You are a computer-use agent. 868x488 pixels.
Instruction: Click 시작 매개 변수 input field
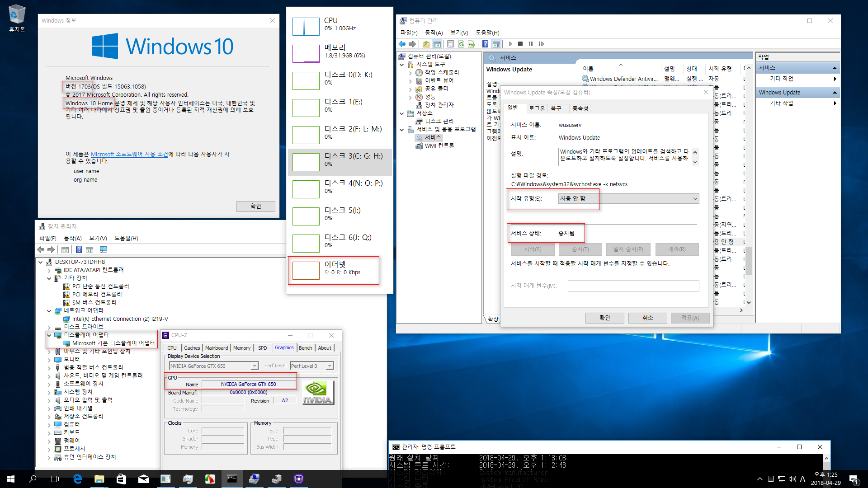coord(633,286)
